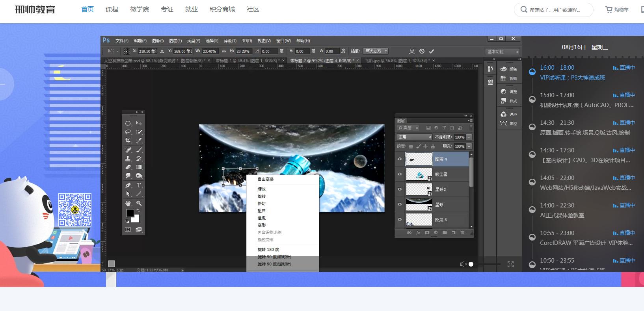Select the Zoom magnifier tool
The height and width of the screenshot is (311, 644).
point(139,203)
